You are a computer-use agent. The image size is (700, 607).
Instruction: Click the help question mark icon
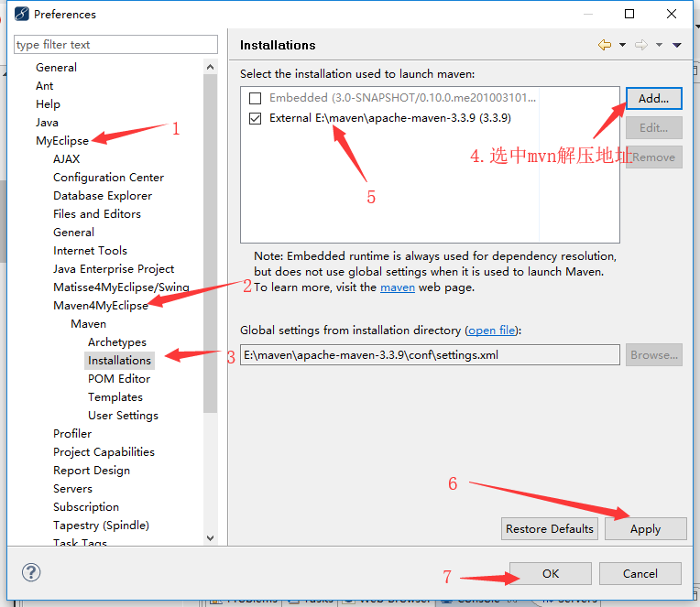point(31,572)
